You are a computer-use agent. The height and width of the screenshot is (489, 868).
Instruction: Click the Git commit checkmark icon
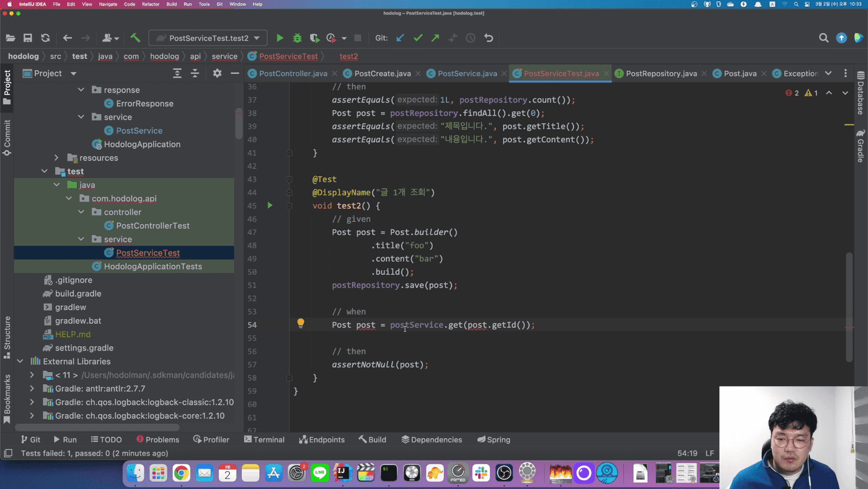tap(418, 38)
